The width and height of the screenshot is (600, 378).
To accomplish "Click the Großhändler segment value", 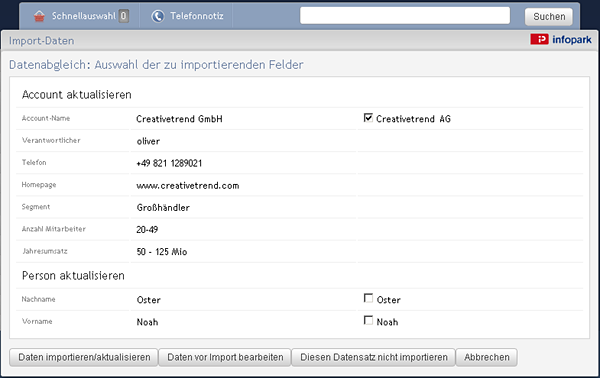I will pyautogui.click(x=163, y=208).
